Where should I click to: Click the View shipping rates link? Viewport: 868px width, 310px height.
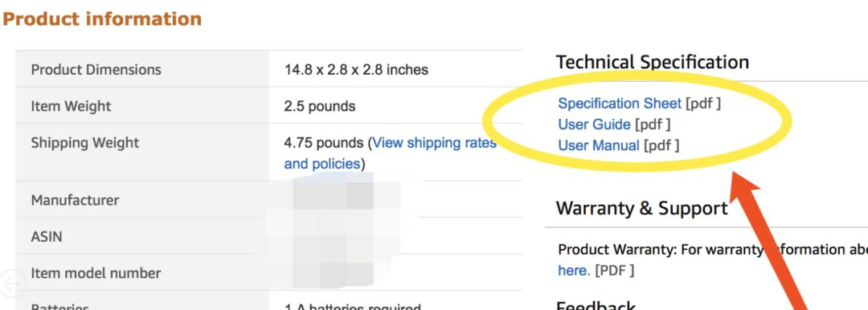435,143
